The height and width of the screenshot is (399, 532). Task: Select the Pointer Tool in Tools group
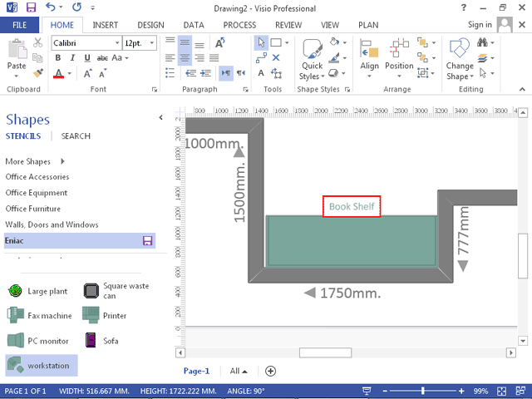pyautogui.click(x=262, y=42)
